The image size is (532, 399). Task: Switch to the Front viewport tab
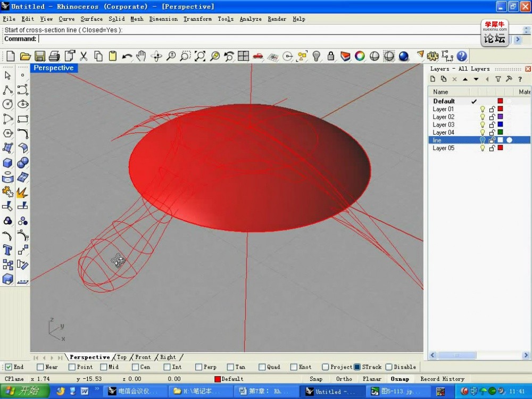[143, 358]
